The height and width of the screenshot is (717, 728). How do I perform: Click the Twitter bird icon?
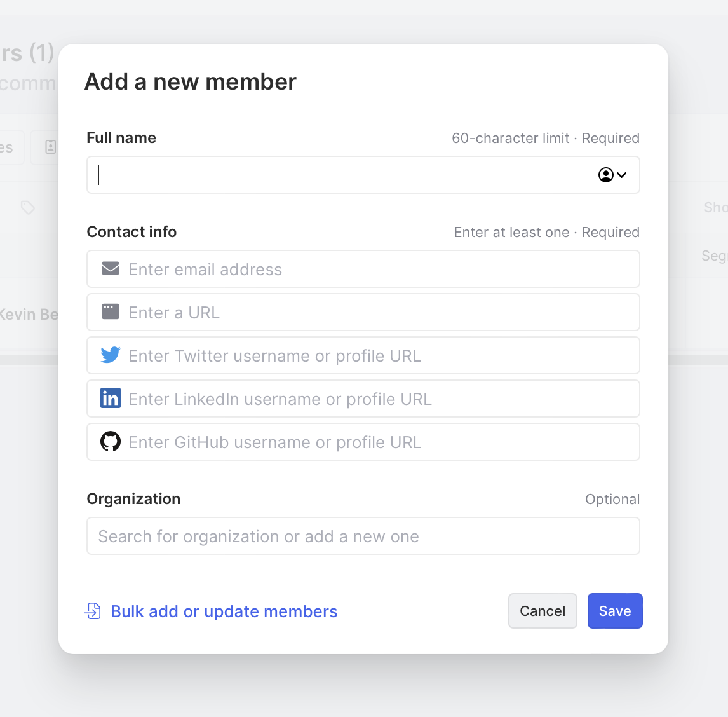[x=111, y=355]
